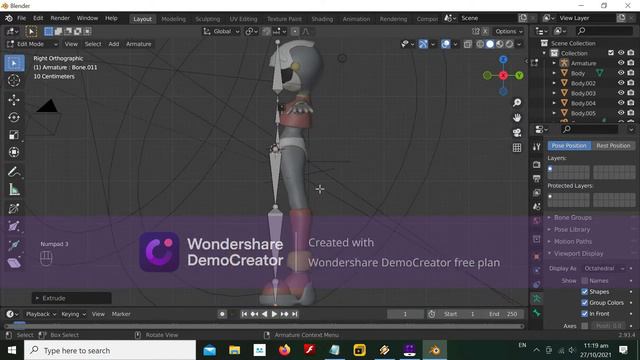Select the Transform tool
This screenshot has width=640, height=360.
(14, 152)
